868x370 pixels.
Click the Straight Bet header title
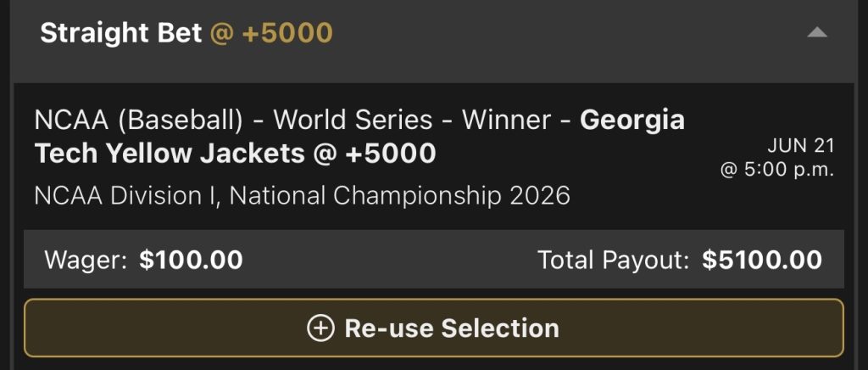(x=120, y=33)
